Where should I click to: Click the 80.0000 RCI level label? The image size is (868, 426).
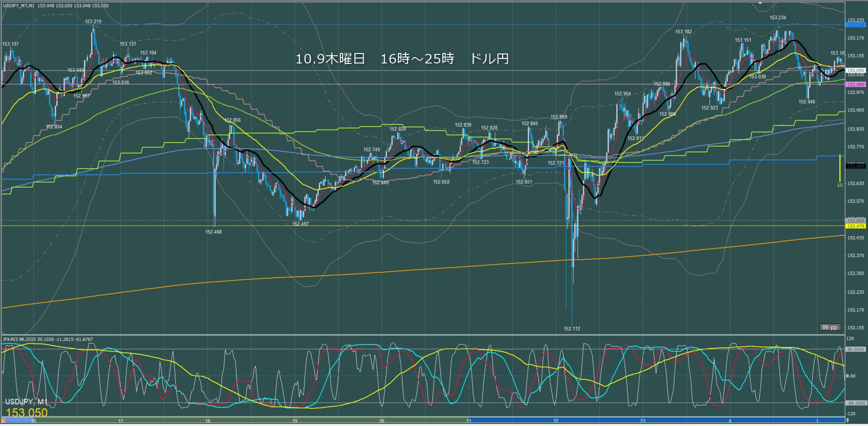click(855, 349)
